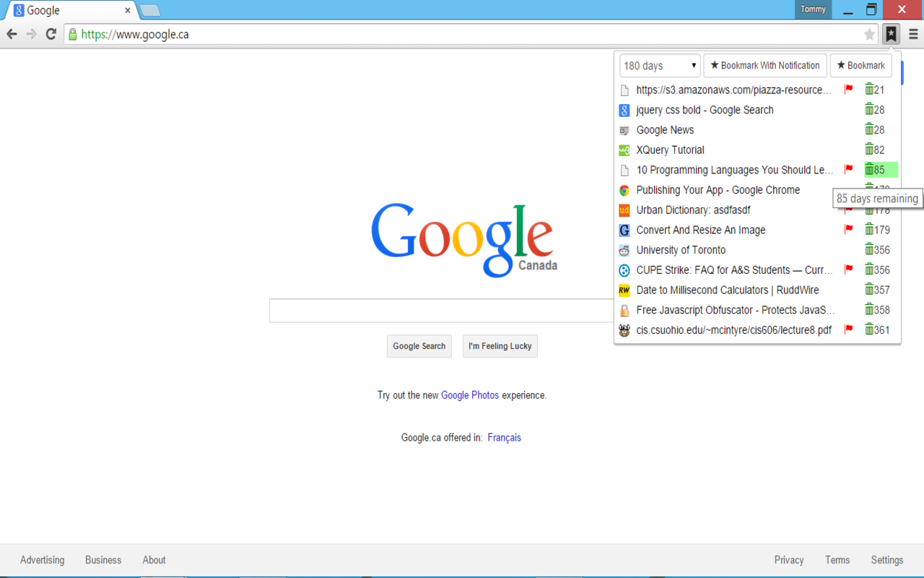Delete the 10 Programming Languages bookmark with its trash icon
Screen dimensions: 924x578
869,170
